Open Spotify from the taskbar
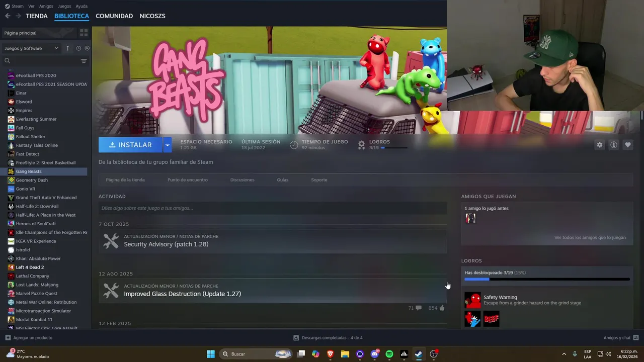The image size is (644, 362). click(x=389, y=354)
